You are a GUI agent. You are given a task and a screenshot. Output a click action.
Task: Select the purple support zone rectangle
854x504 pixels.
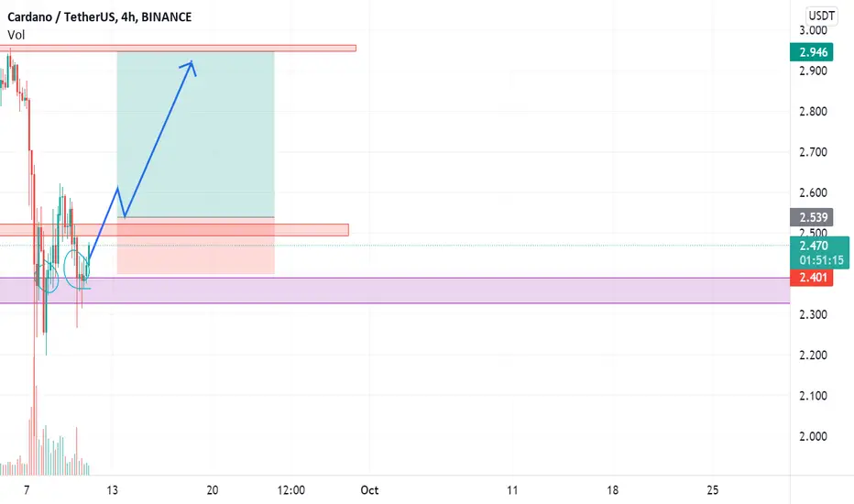tap(395, 290)
